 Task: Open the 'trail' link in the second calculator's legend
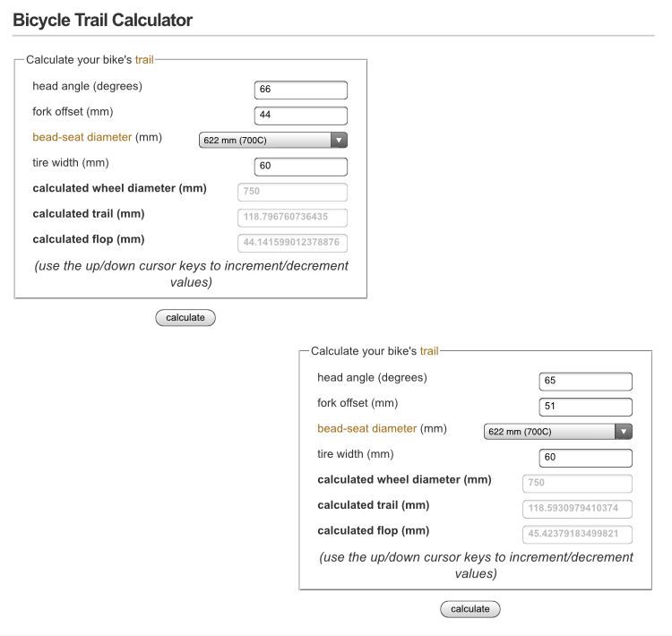tap(430, 352)
